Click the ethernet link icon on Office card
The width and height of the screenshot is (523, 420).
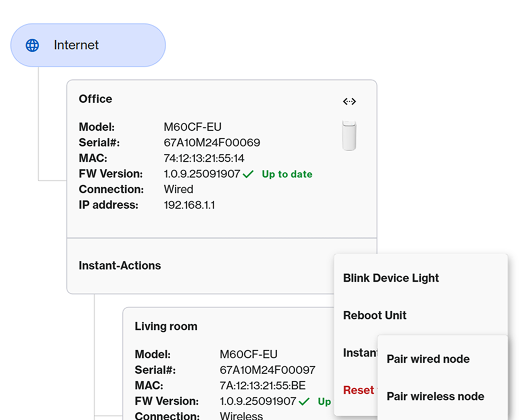tap(349, 101)
